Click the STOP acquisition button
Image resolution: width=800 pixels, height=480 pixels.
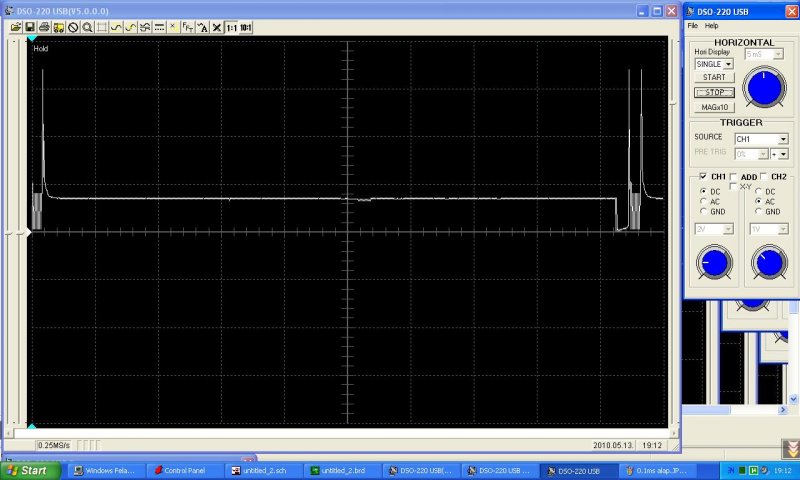coord(714,92)
